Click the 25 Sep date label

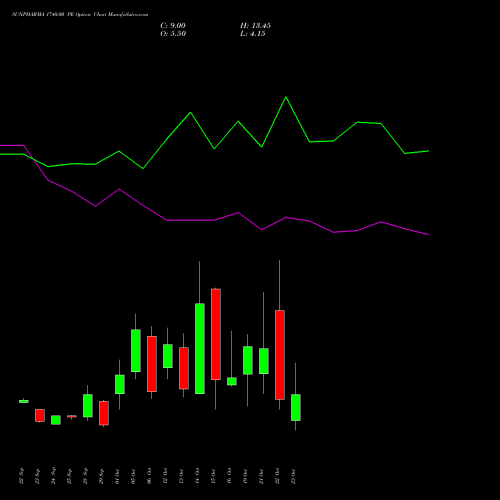click(70, 476)
